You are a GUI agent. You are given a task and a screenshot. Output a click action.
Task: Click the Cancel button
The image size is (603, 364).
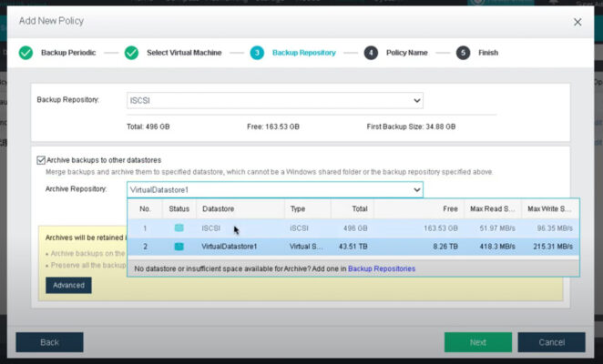551,342
